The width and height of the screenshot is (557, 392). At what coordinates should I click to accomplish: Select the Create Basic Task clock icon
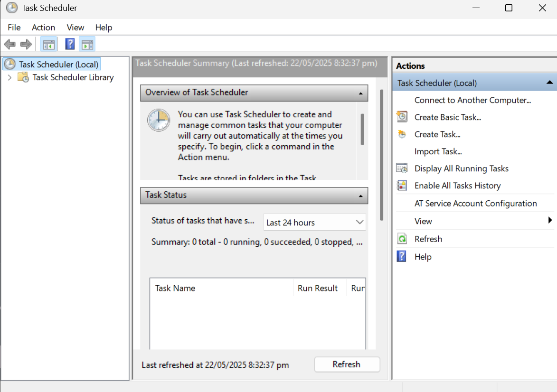pyautogui.click(x=402, y=117)
